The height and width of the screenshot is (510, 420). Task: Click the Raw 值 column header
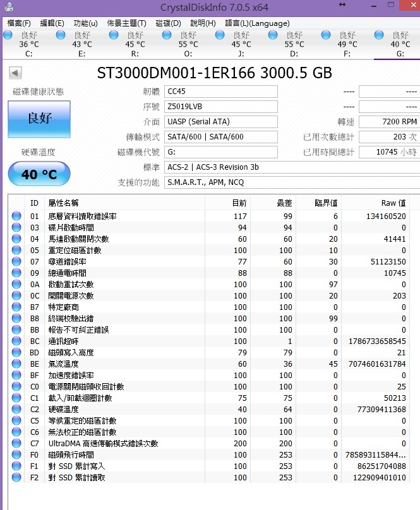click(375, 203)
